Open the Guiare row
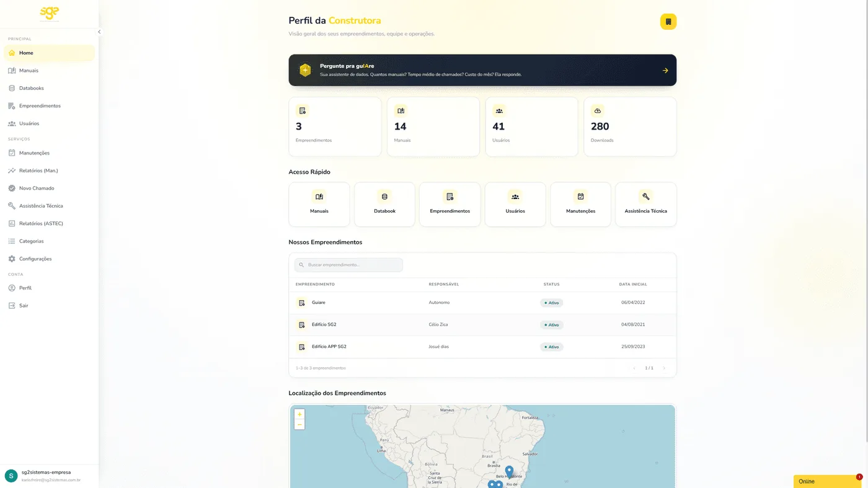Screen dimensions: 868x488 coord(482,303)
